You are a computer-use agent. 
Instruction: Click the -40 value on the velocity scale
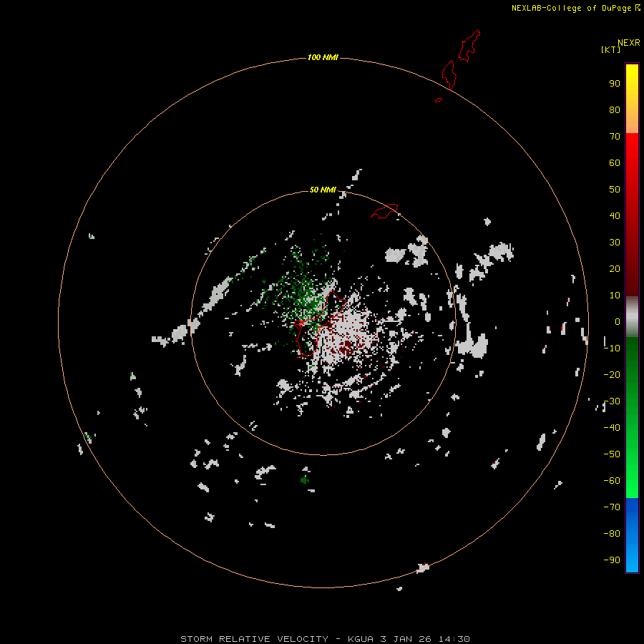point(612,428)
